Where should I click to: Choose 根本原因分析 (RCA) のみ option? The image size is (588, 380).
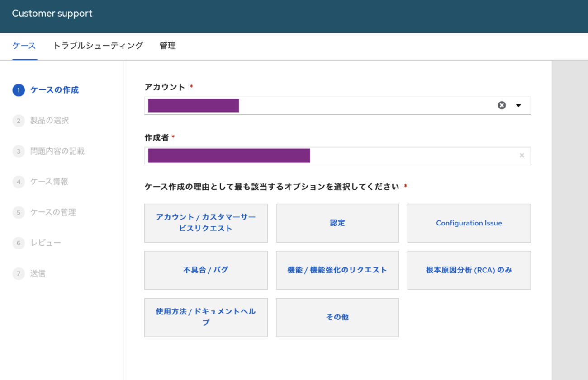coord(469,270)
